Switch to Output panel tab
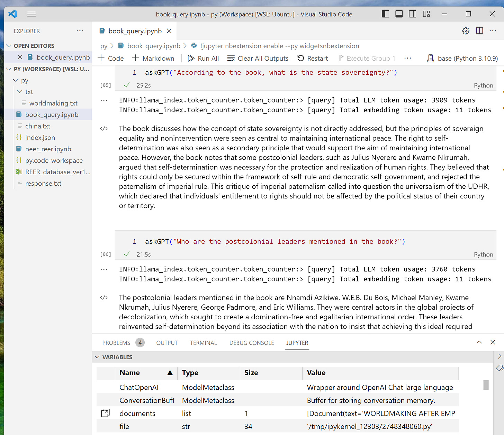Screen dimensions: 504x435 point(167,343)
